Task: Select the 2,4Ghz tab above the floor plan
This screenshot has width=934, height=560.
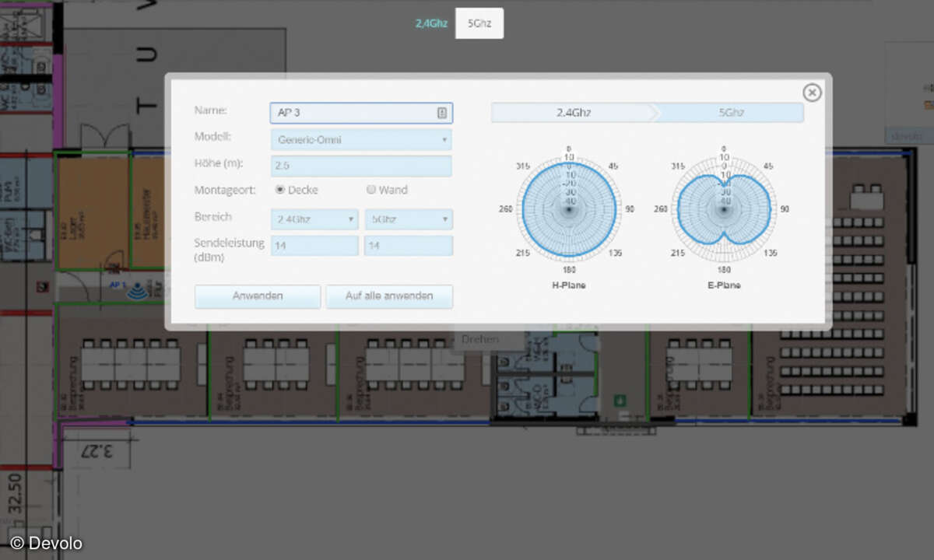Action: pos(431,23)
